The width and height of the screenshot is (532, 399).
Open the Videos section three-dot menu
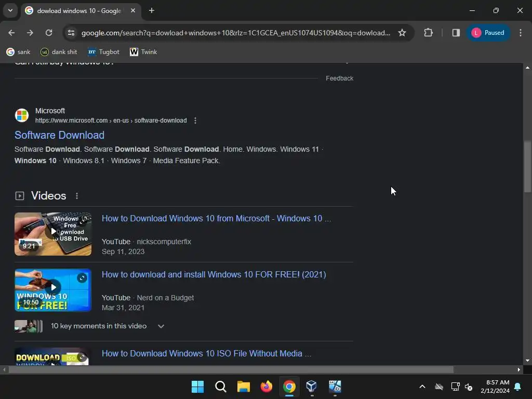pos(77,196)
